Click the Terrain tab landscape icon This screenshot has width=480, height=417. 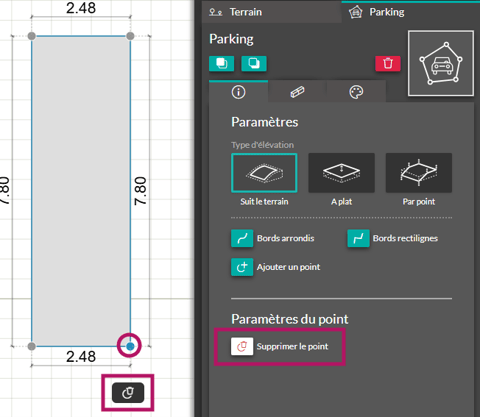pyautogui.click(x=216, y=12)
